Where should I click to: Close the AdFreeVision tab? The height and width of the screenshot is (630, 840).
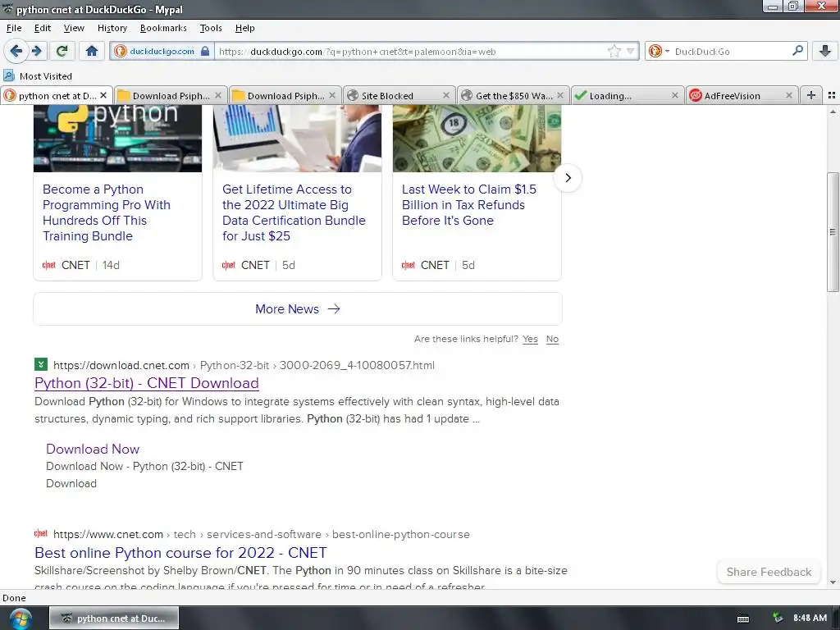pos(789,95)
